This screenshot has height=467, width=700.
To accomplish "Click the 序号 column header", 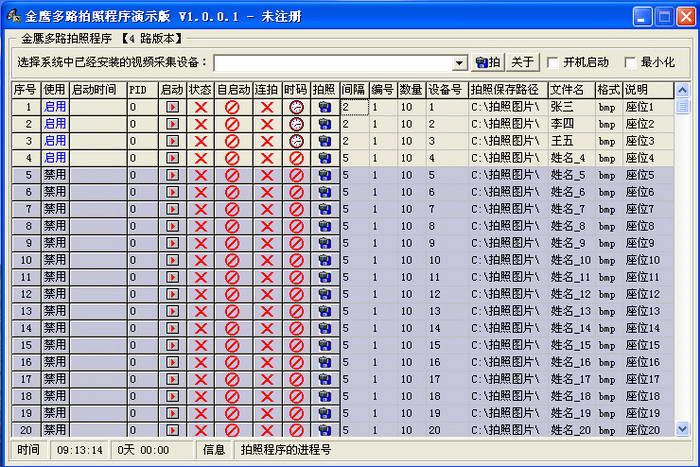I will 26,90.
